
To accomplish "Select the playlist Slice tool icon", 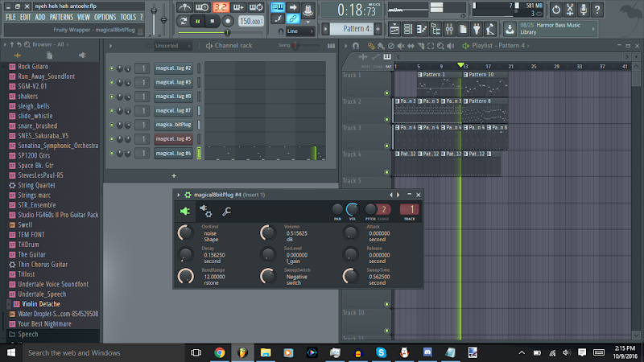I will (x=420, y=46).
